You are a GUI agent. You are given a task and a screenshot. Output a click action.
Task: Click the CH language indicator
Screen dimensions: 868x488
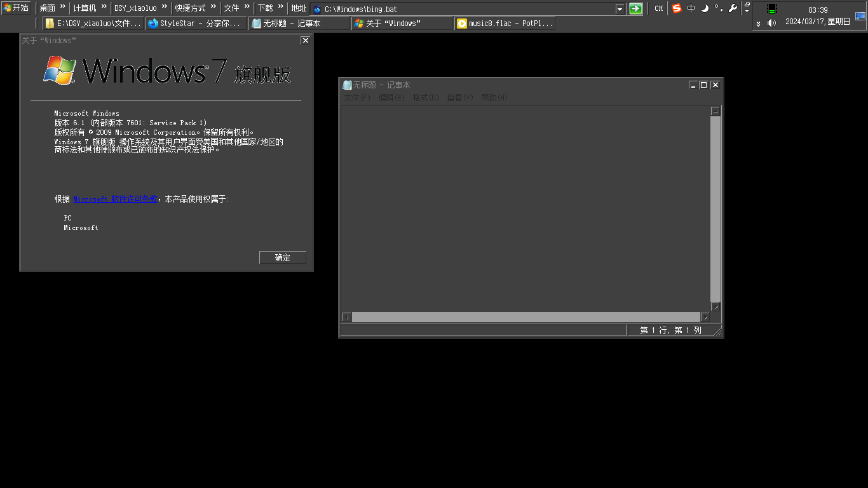click(x=659, y=9)
